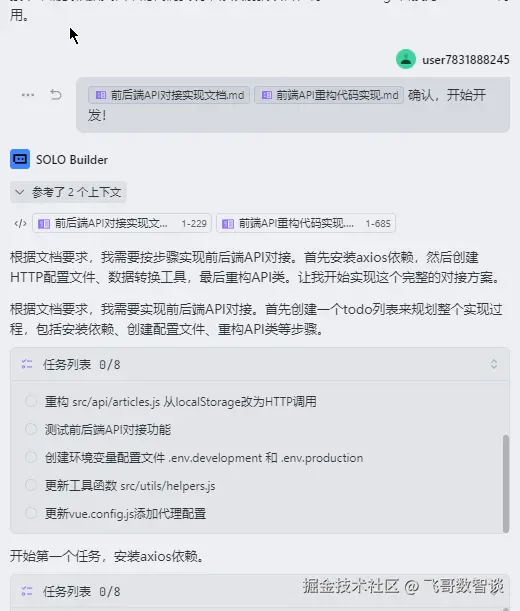The width and height of the screenshot is (520, 611).
Task: Expand or collapse the first 任务列表 0/8 panel
Action: point(493,364)
